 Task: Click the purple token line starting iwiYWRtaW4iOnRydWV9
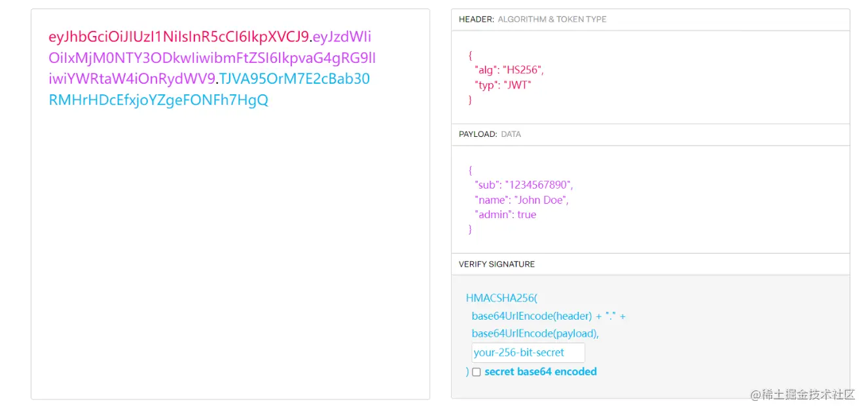[132, 79]
